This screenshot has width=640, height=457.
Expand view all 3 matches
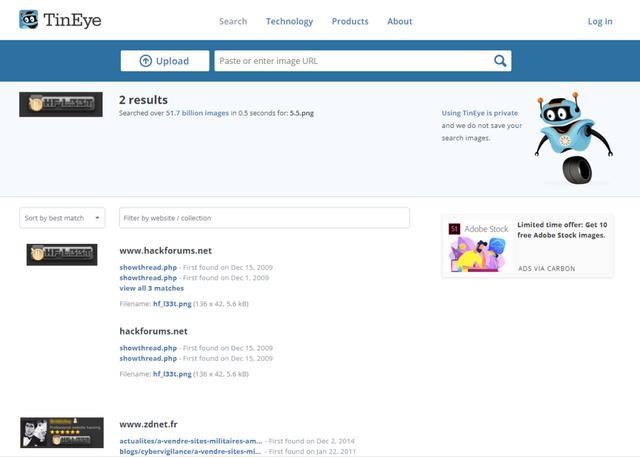[x=151, y=288]
